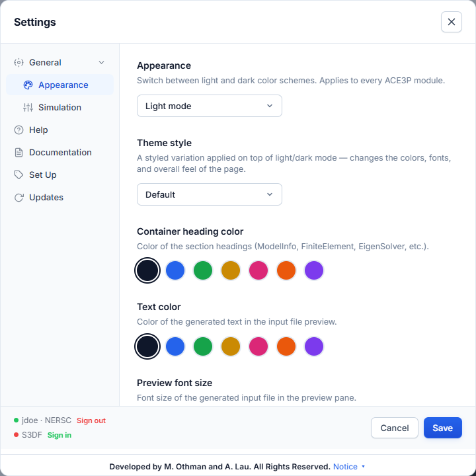The width and height of the screenshot is (476, 476).
Task: Expand the Notice footer arrow
Action: click(x=363, y=466)
